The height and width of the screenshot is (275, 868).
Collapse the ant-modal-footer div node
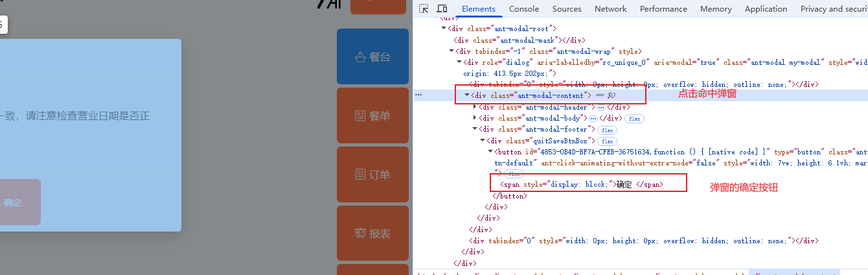coord(475,129)
